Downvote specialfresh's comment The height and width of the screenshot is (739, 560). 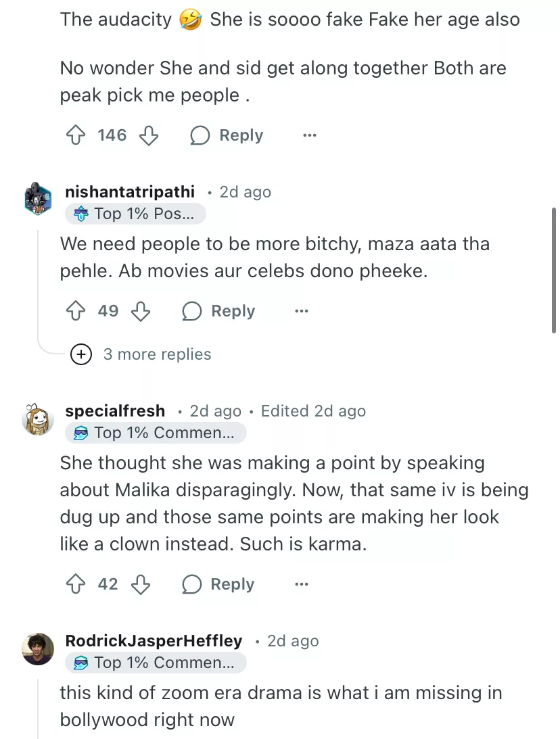(140, 585)
